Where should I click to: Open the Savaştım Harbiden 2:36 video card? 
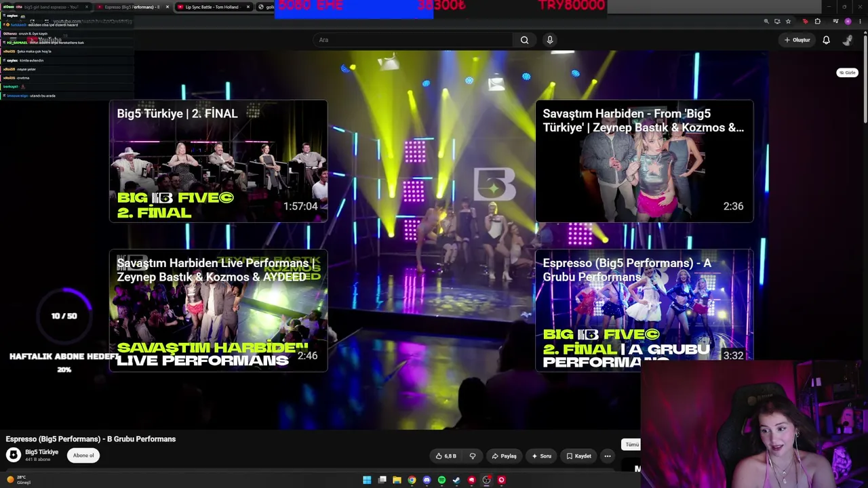pyautogui.click(x=644, y=161)
